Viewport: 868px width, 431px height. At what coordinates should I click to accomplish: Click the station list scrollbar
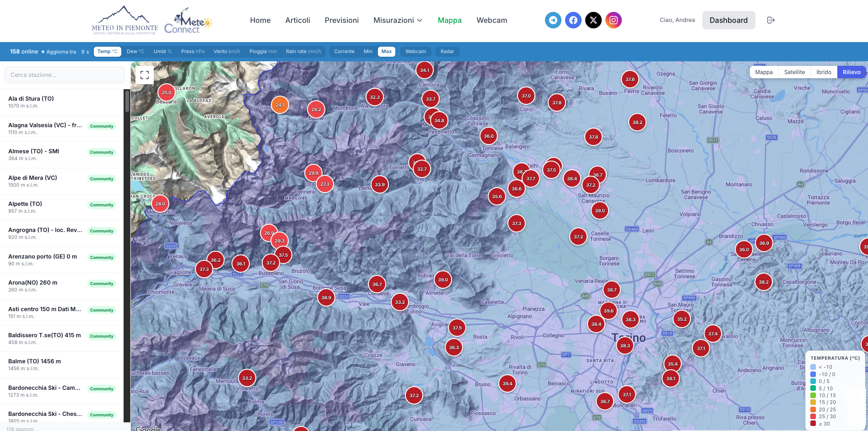pos(127,101)
